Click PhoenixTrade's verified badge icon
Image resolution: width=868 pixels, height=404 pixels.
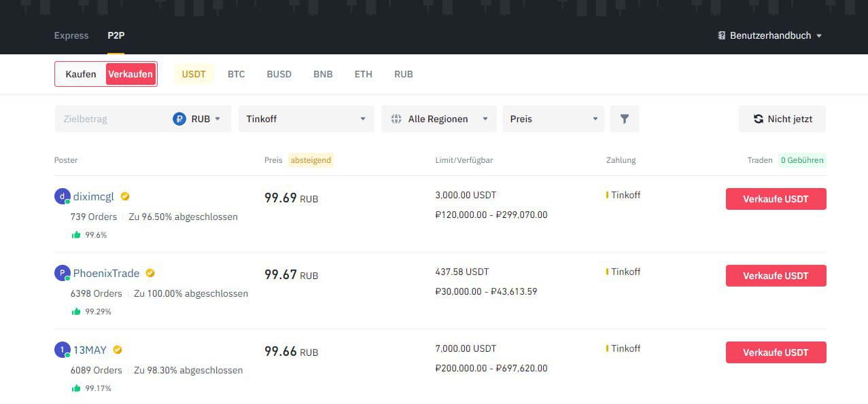(x=150, y=273)
